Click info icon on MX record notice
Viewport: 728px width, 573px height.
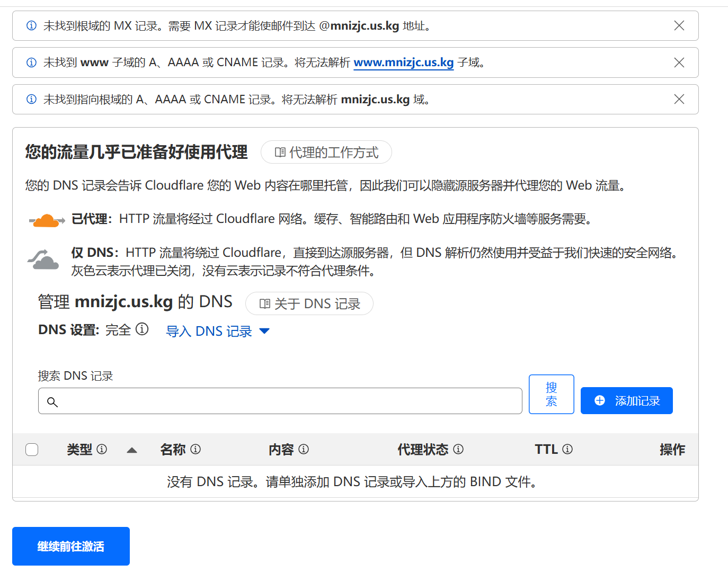point(32,25)
